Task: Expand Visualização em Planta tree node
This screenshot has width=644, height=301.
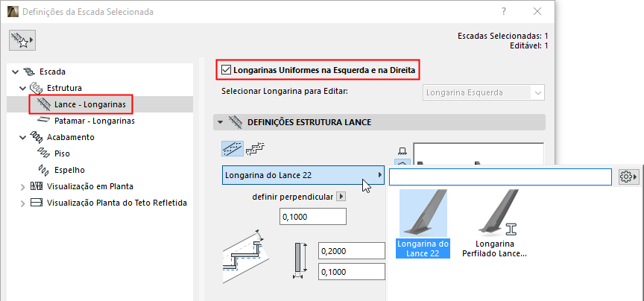Action: (x=22, y=186)
